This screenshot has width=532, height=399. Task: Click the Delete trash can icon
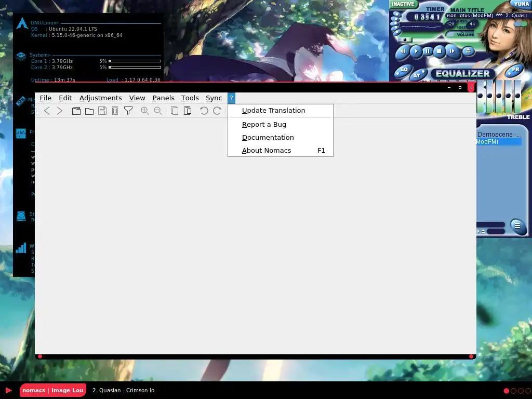pyautogui.click(x=115, y=111)
